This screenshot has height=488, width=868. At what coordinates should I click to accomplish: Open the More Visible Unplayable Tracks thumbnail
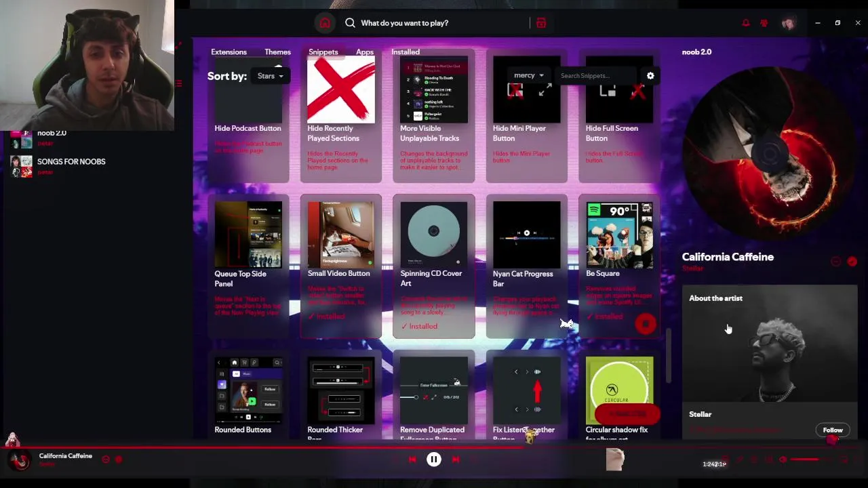(434, 89)
